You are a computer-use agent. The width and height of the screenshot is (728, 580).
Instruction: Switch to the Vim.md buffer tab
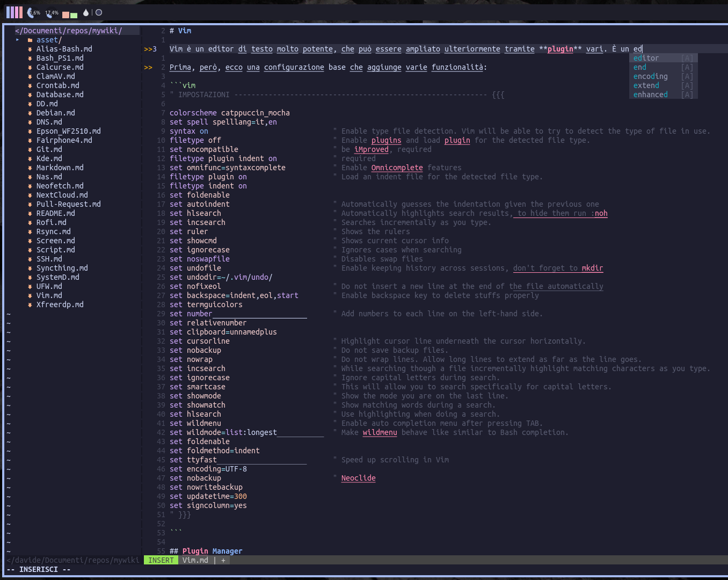point(195,560)
